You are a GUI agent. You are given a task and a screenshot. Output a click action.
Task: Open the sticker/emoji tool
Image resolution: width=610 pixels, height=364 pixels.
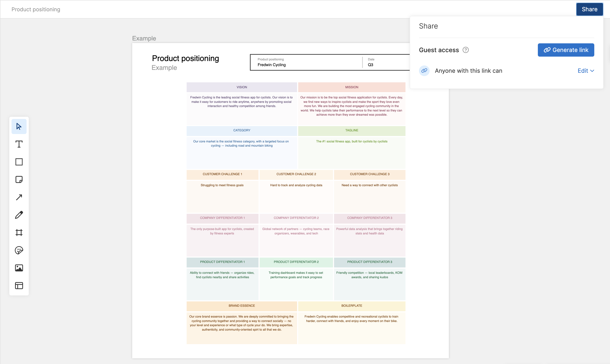(x=19, y=250)
